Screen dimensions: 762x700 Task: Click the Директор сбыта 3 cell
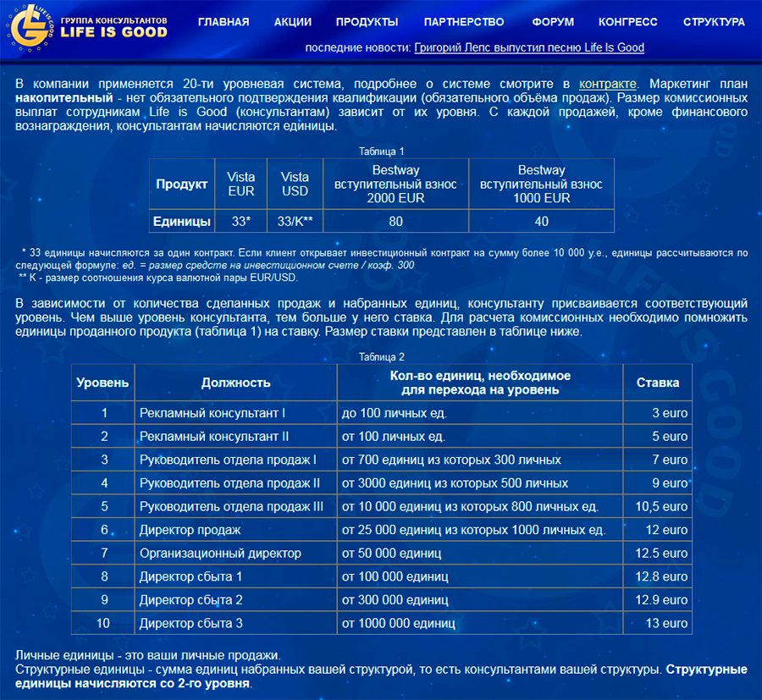(235, 623)
